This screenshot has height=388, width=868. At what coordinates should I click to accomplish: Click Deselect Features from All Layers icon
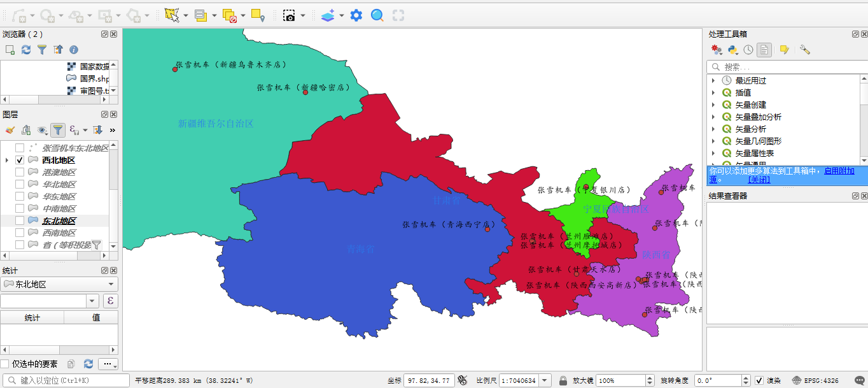[x=230, y=15]
